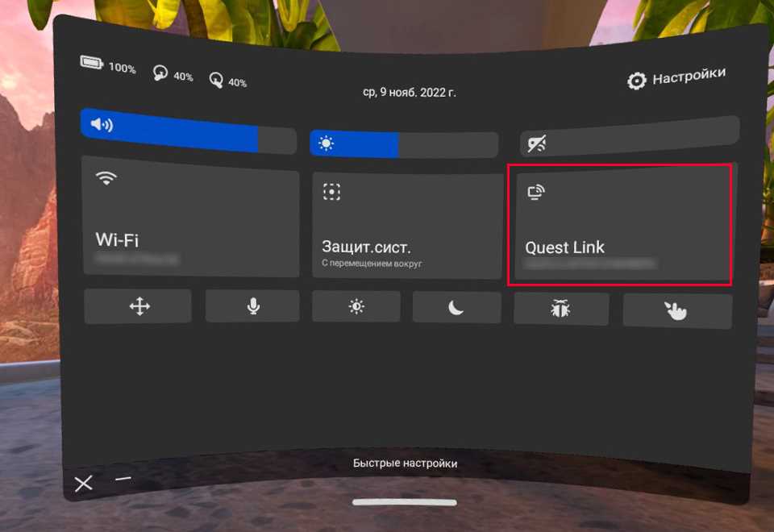
Task: Click the sun icon on the brightness slider
Action: (x=326, y=143)
